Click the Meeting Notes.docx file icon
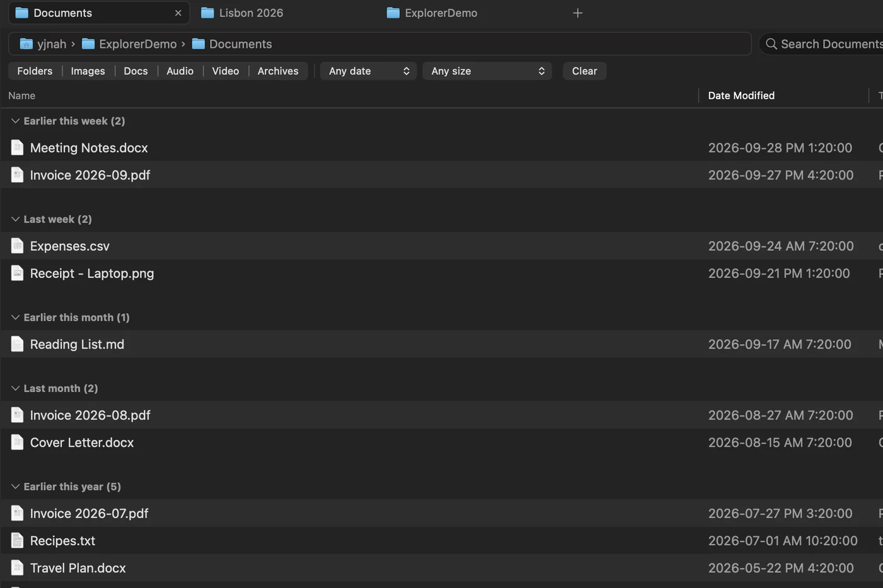883x588 pixels. 17,147
